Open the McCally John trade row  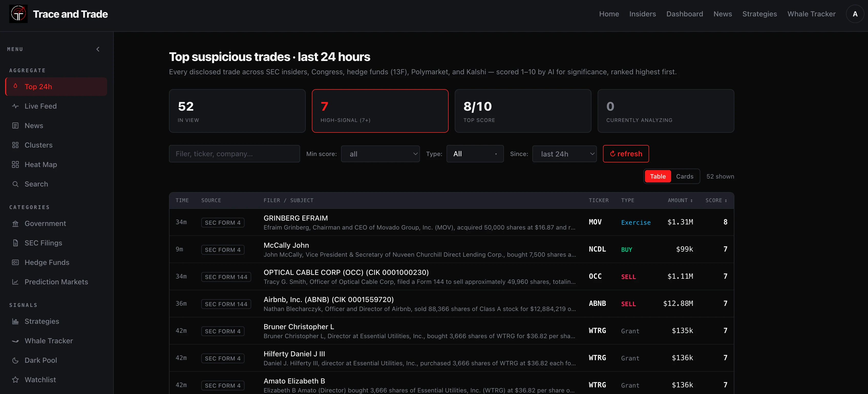pos(451,250)
